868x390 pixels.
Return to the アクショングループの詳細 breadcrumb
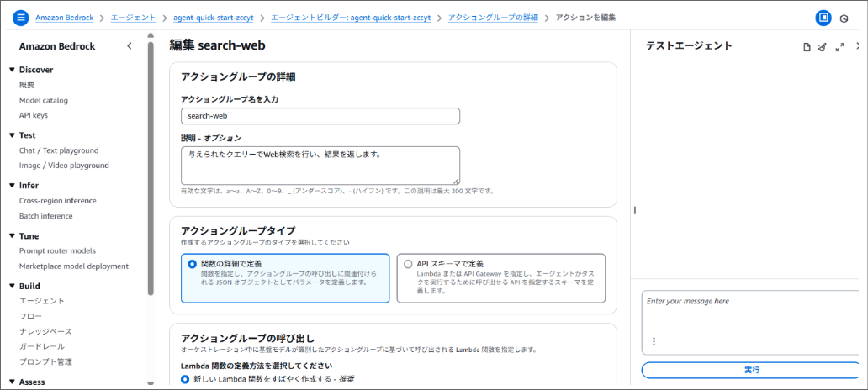point(493,18)
